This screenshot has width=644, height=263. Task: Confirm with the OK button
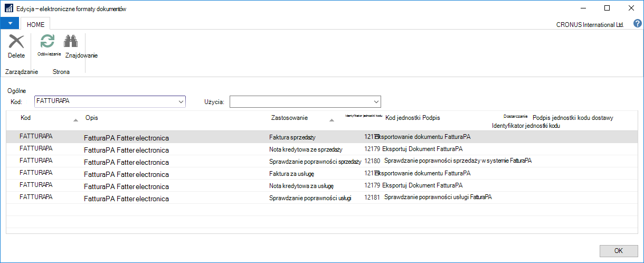tap(619, 250)
